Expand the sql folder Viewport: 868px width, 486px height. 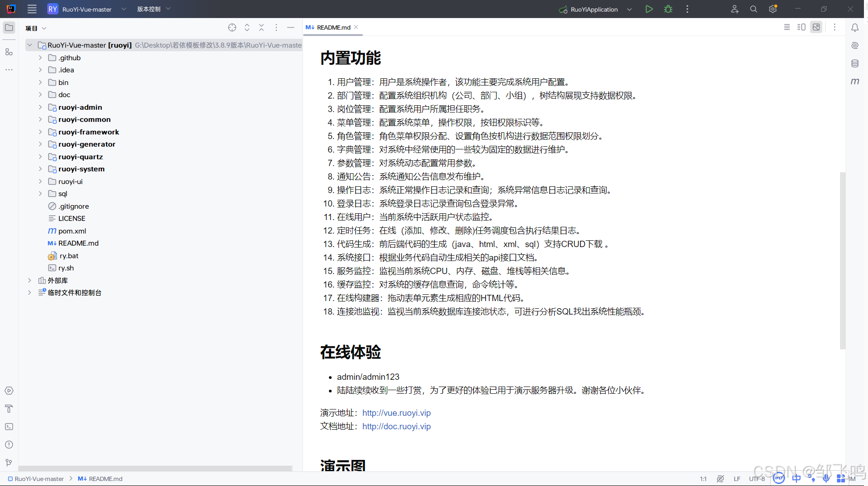[x=40, y=193]
